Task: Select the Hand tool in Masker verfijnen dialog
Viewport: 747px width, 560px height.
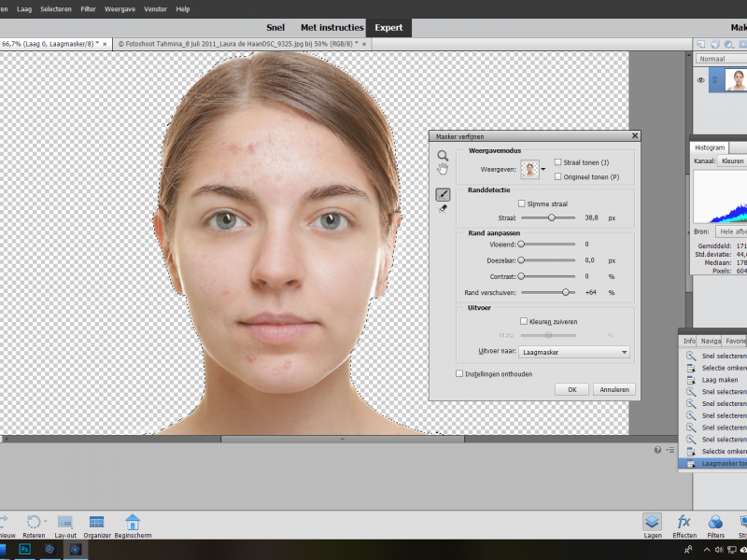Action: click(x=443, y=169)
